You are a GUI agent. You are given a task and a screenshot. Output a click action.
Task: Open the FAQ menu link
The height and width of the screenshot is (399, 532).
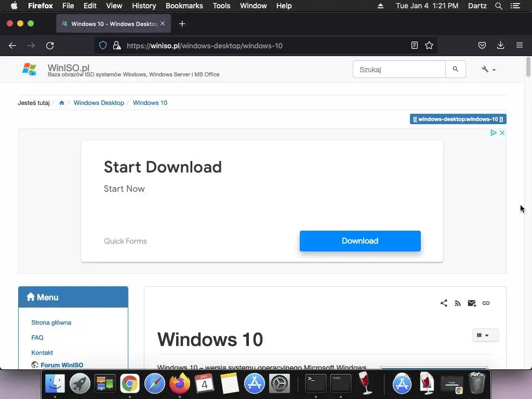(37, 338)
